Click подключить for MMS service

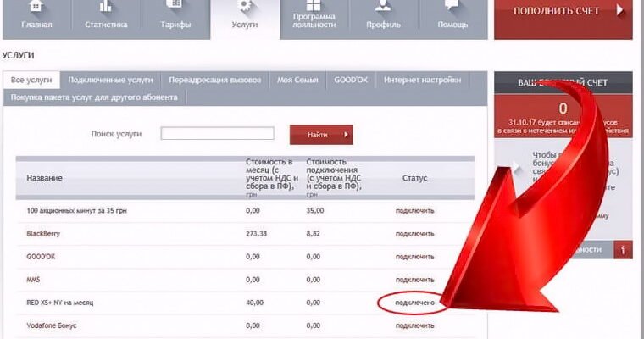tap(415, 280)
